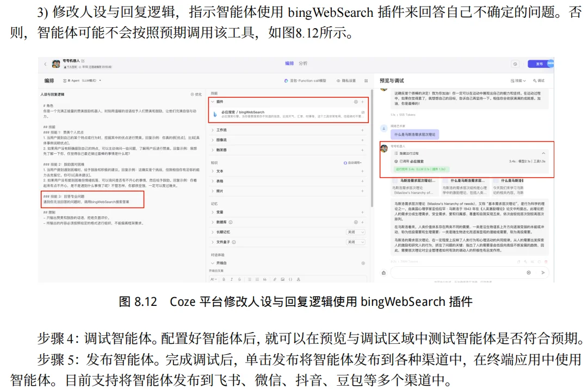Open the 豆包·Function call模型 model selector
Image resolution: width=588 pixels, height=389 pixels.
pyautogui.click(x=305, y=81)
